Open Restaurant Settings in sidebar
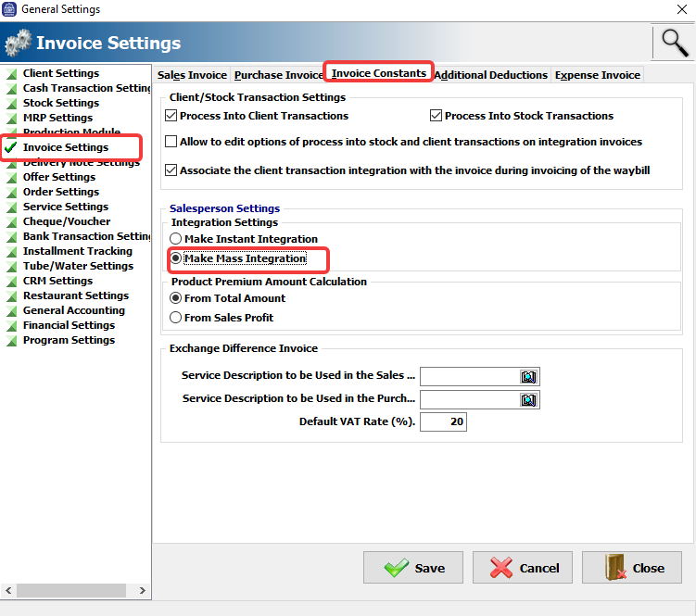This screenshot has height=616, width=696. (x=76, y=295)
